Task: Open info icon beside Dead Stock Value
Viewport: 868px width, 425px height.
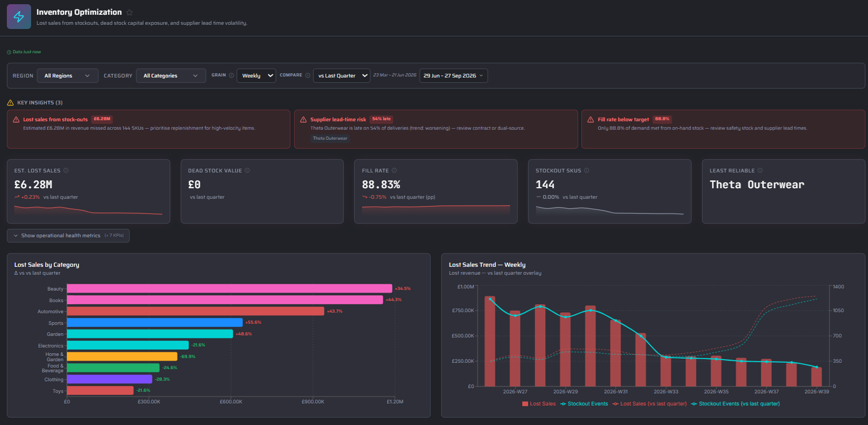Action: (x=247, y=170)
